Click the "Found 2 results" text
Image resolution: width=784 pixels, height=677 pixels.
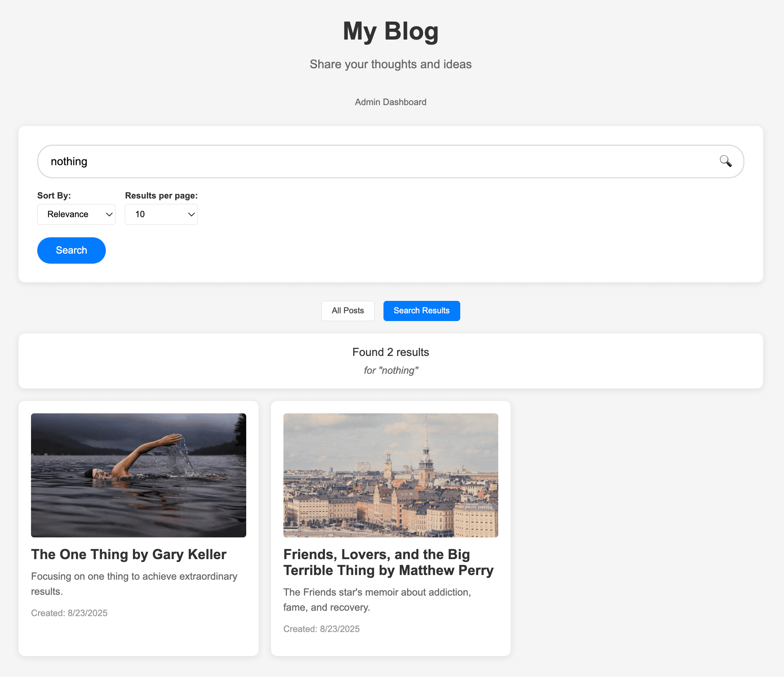pos(390,352)
